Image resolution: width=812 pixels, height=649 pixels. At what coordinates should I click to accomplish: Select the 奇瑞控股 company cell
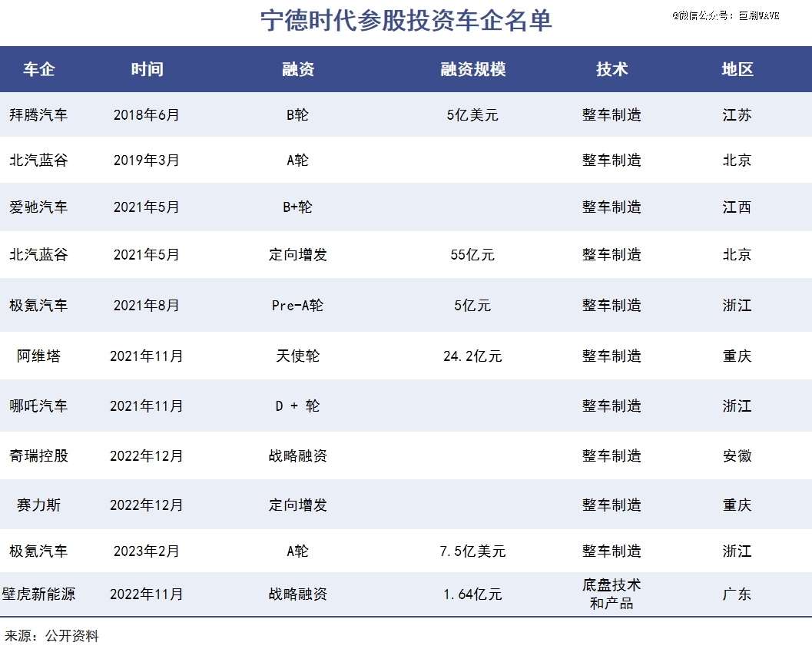[38, 455]
